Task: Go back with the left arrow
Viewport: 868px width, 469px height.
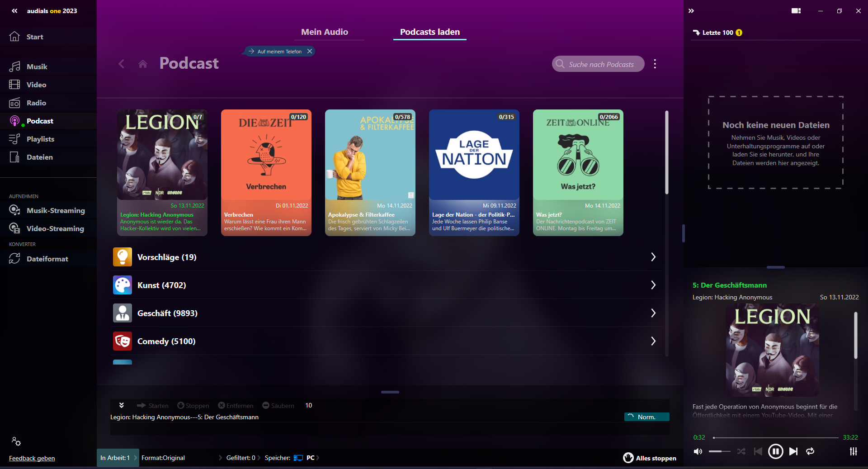Action: (121, 64)
